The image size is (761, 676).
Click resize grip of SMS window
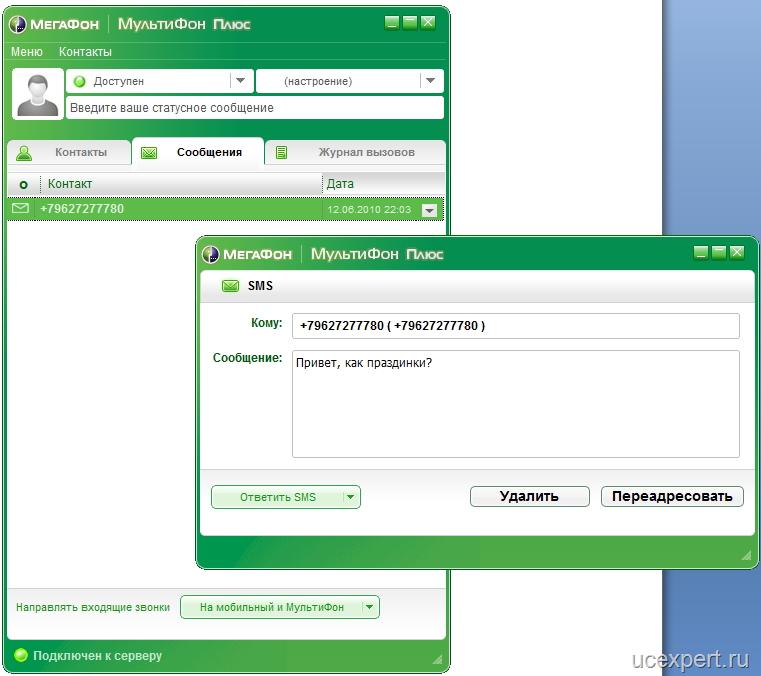point(746,556)
